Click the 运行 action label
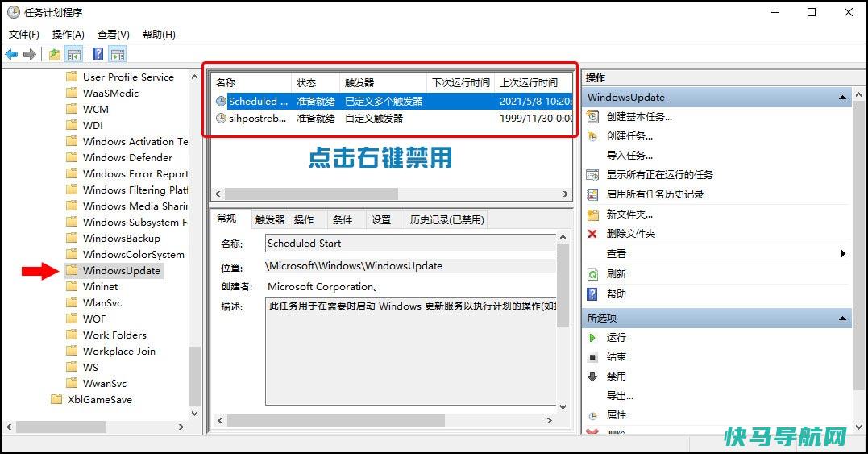Image resolution: width=868 pixels, height=454 pixels. click(x=616, y=338)
